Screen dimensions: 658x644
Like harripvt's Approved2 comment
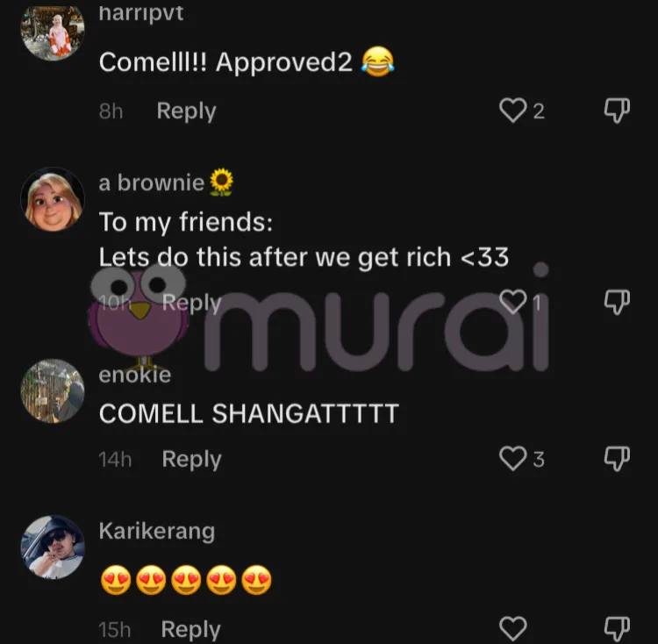[513, 111]
